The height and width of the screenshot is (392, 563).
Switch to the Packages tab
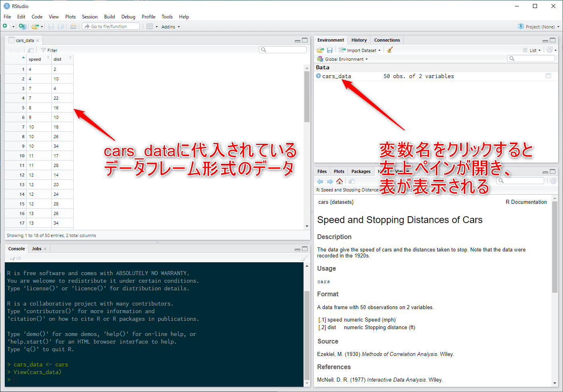[361, 171]
